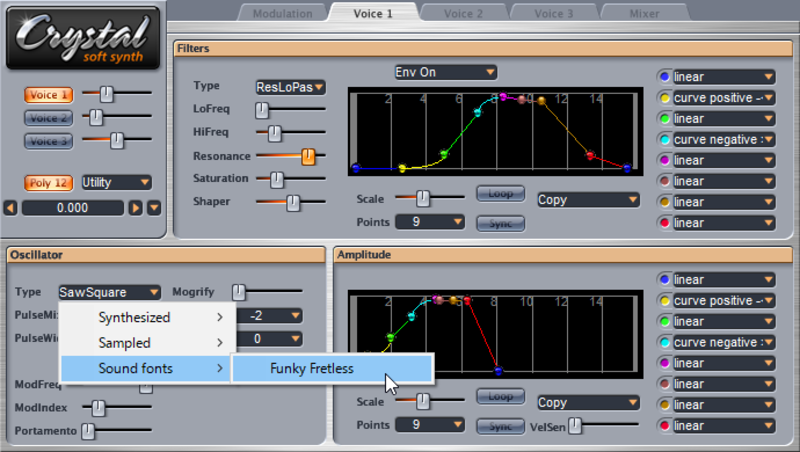
Task: Expand the Utility dropdown
Action: click(116, 182)
